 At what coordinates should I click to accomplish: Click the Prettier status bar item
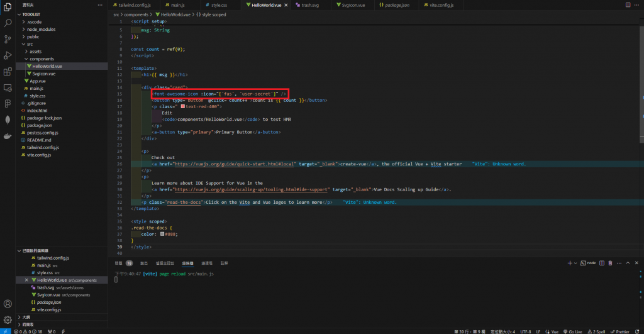[619, 331]
